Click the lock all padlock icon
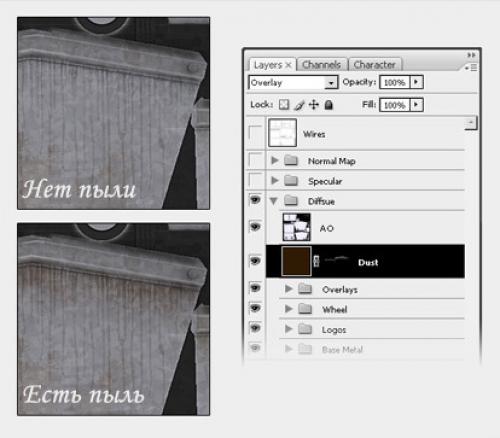 (328, 105)
